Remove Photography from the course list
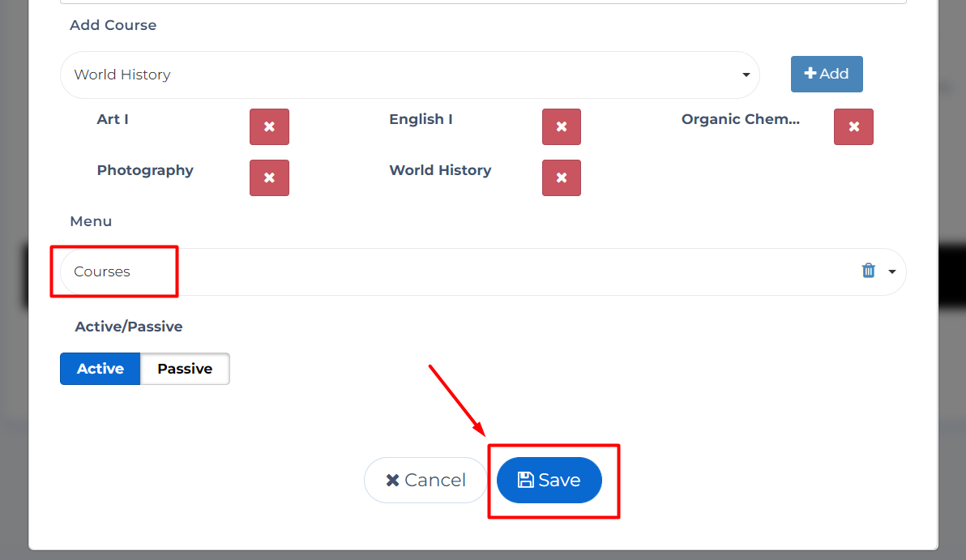This screenshot has height=560, width=966. [x=269, y=178]
